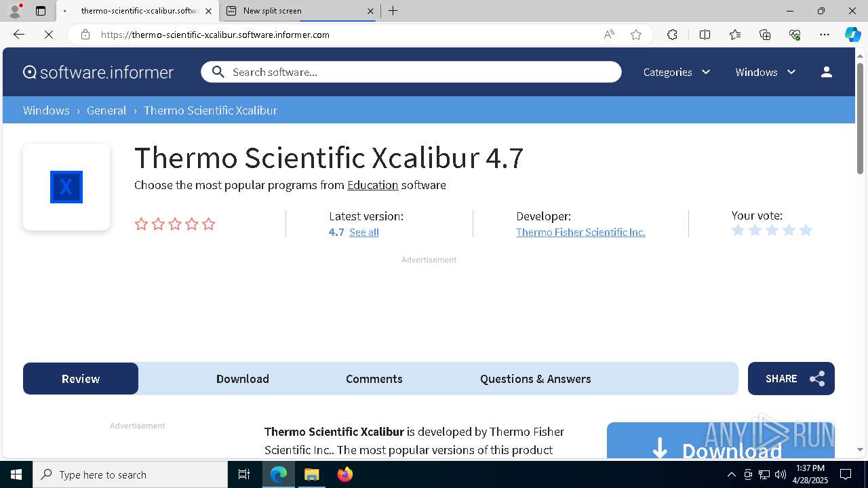
Task: Open the Windows breadcrumb link
Action: [x=46, y=110]
